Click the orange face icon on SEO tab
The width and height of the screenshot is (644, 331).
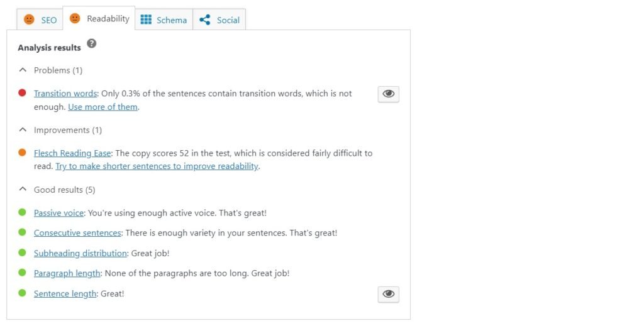tap(29, 19)
